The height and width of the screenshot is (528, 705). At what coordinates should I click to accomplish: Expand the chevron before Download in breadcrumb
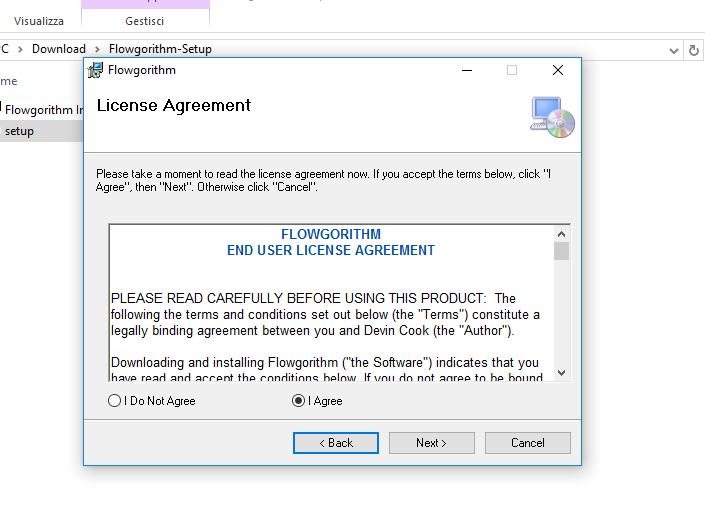[21, 49]
